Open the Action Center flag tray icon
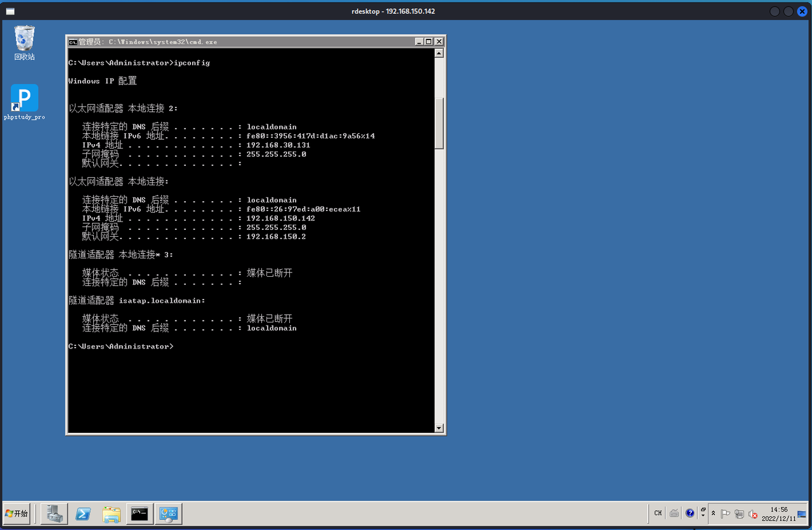 coord(725,513)
